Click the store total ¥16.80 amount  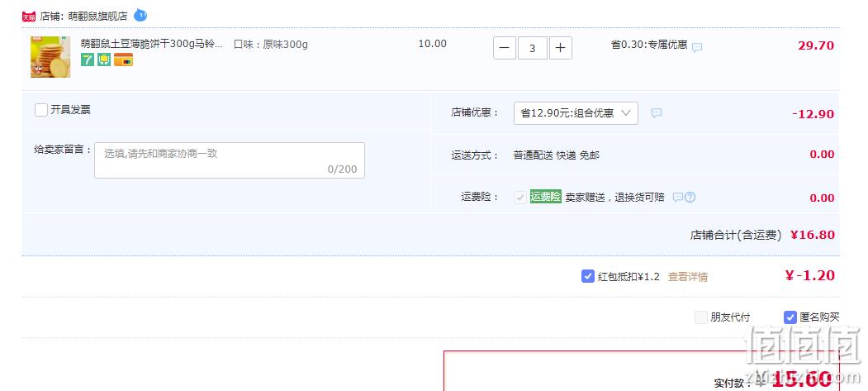click(813, 235)
